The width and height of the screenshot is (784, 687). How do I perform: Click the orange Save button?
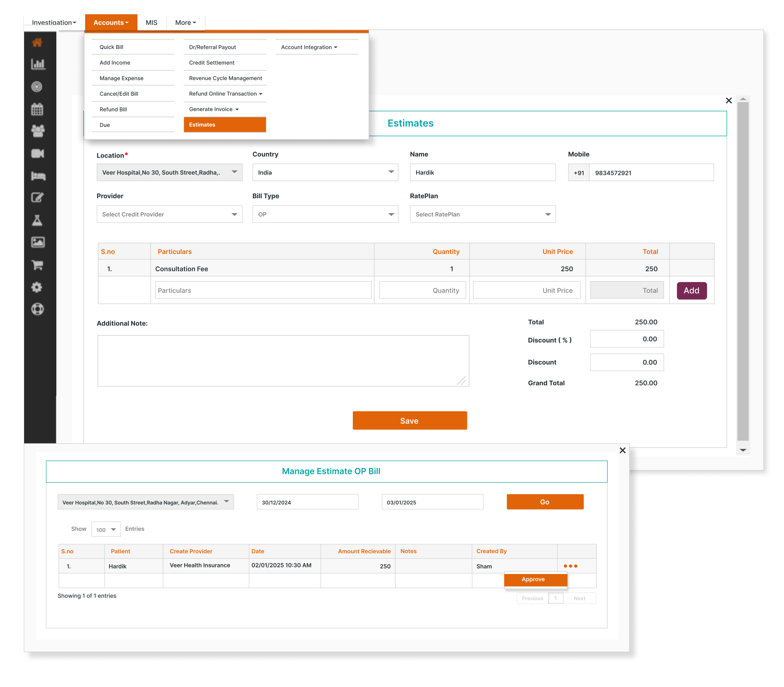tap(409, 420)
